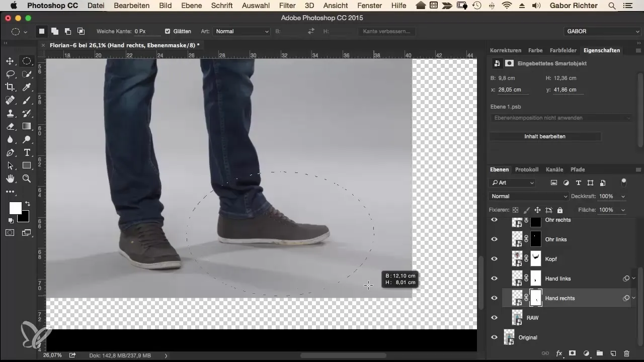Click the Weiche Kante input field
The width and height of the screenshot is (644, 362).
[x=146, y=31]
